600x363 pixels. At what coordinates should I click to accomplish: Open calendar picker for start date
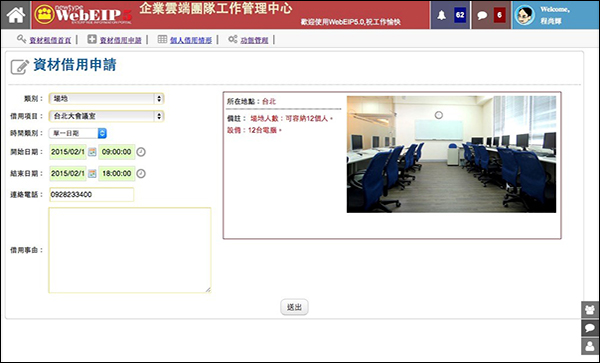92,152
